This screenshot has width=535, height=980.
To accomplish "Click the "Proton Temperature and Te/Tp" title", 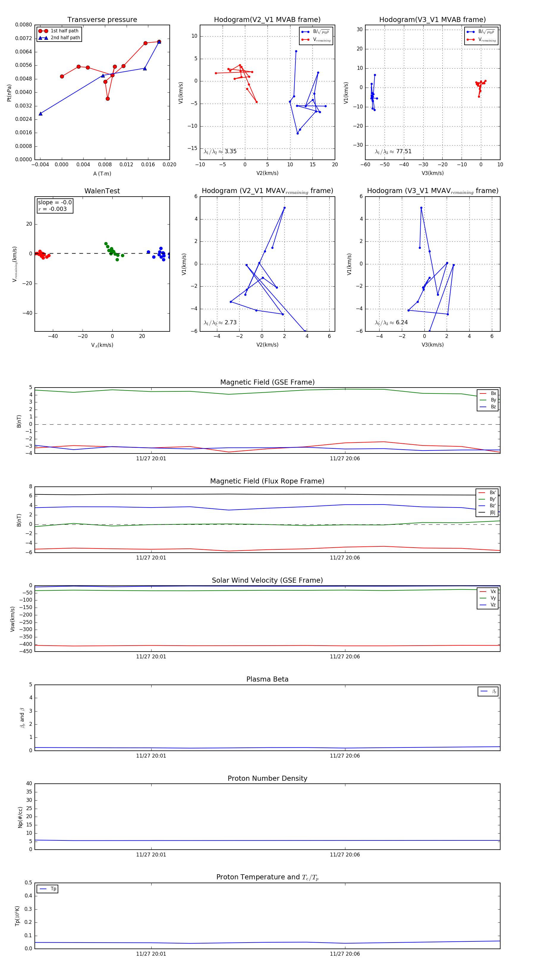I will pos(267,877).
